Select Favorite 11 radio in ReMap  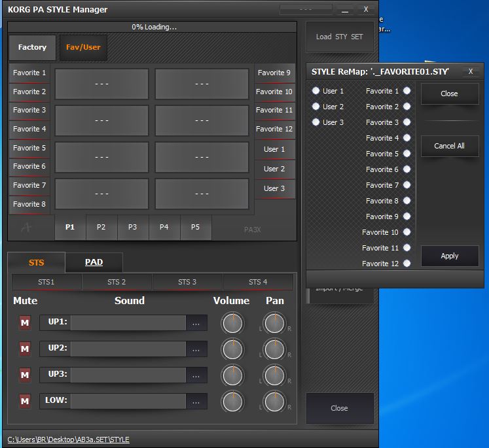(x=407, y=248)
